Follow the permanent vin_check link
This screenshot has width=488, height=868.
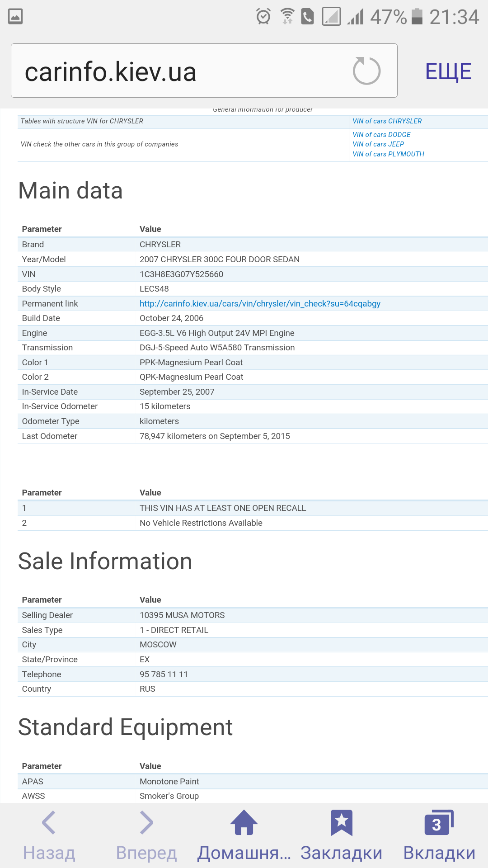pyautogui.click(x=260, y=304)
